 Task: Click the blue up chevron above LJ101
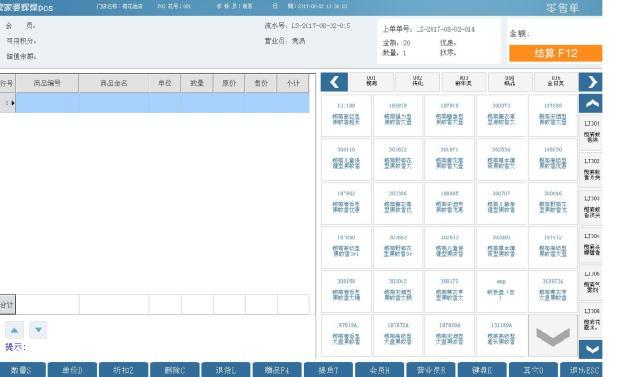pyautogui.click(x=590, y=104)
